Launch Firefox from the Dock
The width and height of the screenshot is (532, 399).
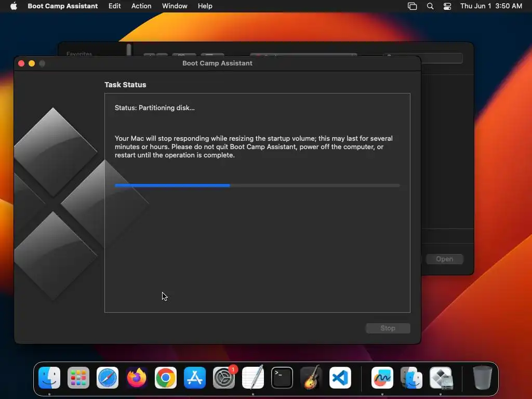coord(137,378)
